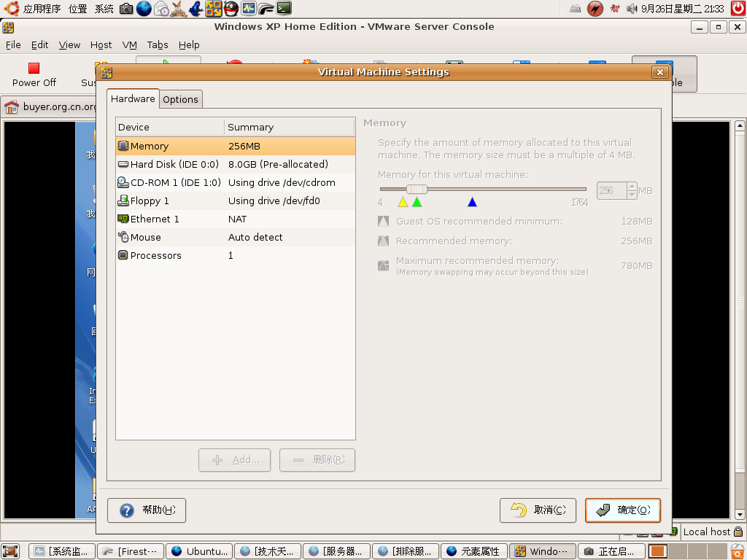The width and height of the screenshot is (747, 560).
Task: Open the volume speaker control
Action: (x=632, y=8)
